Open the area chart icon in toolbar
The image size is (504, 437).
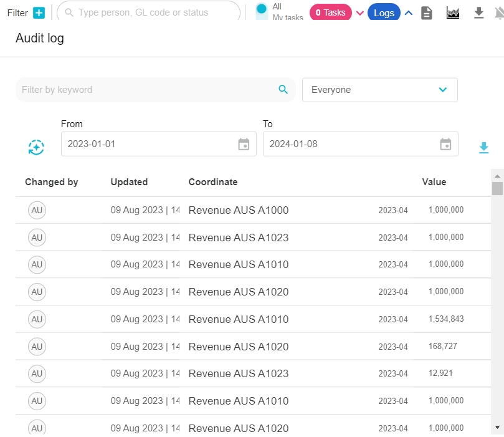453,12
